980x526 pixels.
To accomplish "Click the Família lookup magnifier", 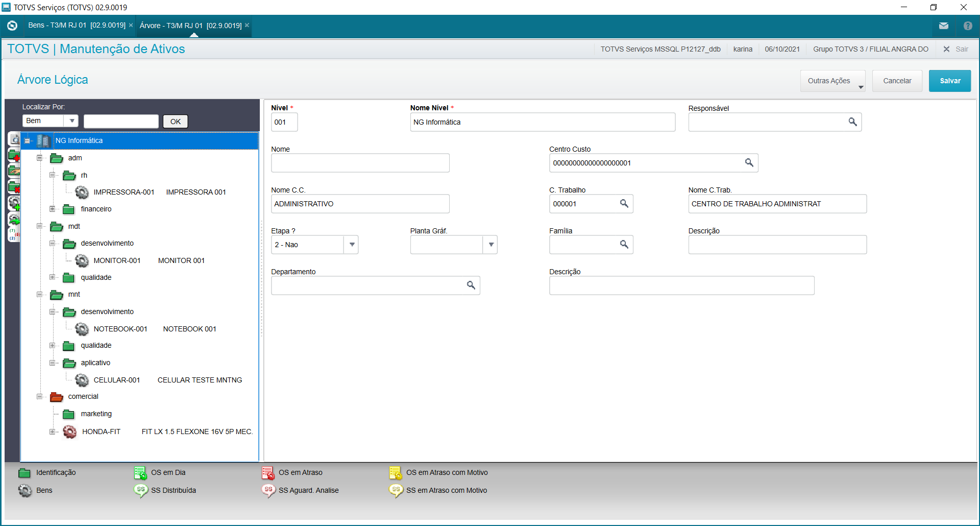I will [624, 244].
